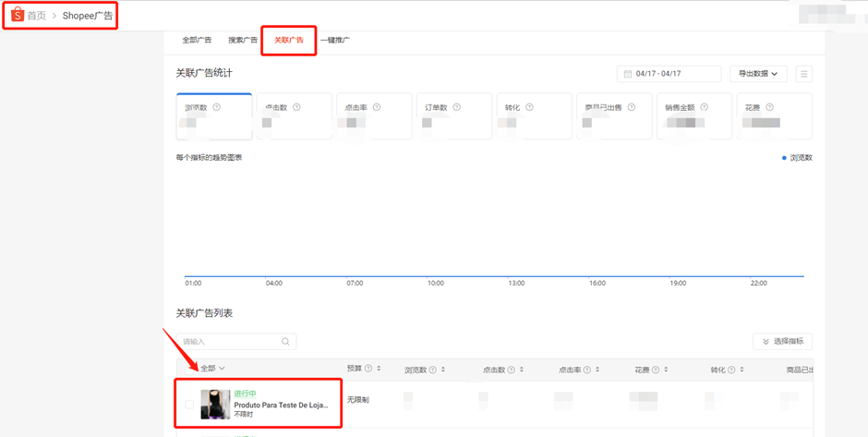Click the 每个指标的趋势图表 chart caption

[x=209, y=157]
